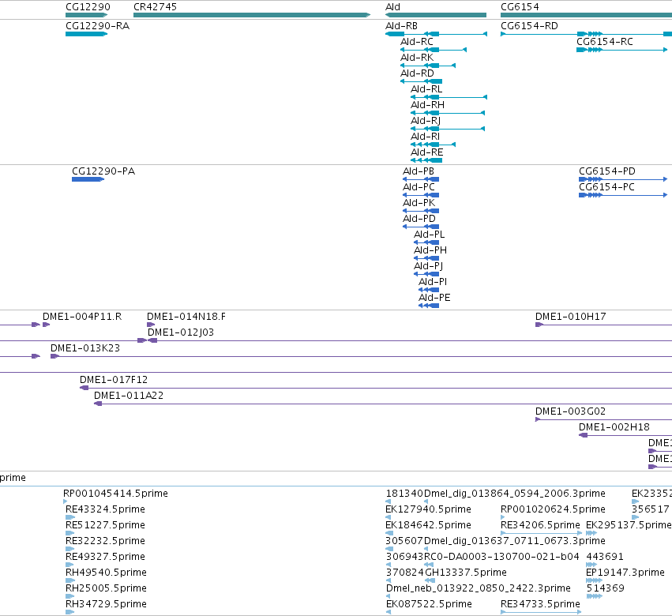Select the CG6154-PC protein label
Image resolution: width=672 pixels, height=616 pixels.
point(607,187)
